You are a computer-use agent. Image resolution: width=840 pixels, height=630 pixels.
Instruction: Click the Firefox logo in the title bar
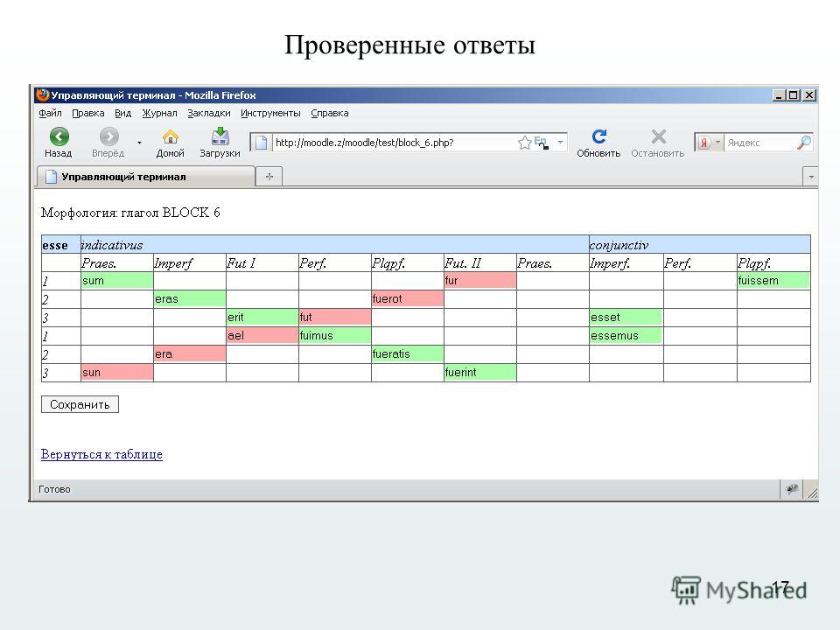point(42,94)
